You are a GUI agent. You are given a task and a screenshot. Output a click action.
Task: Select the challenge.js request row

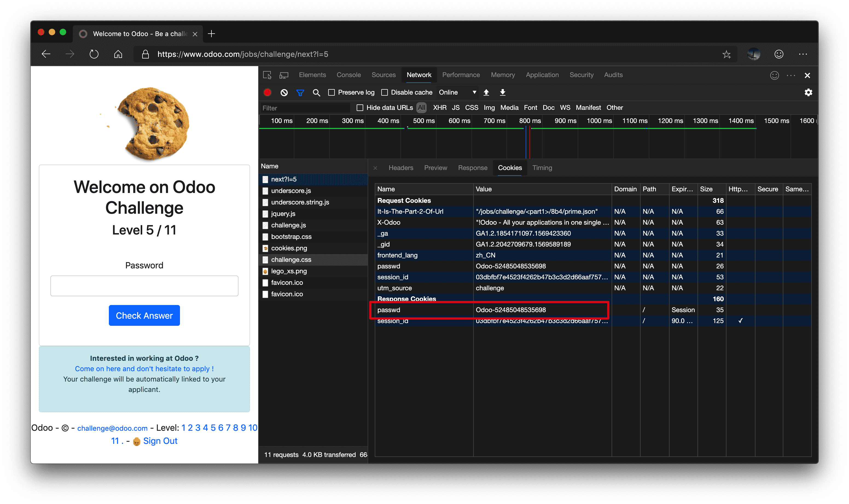313,225
